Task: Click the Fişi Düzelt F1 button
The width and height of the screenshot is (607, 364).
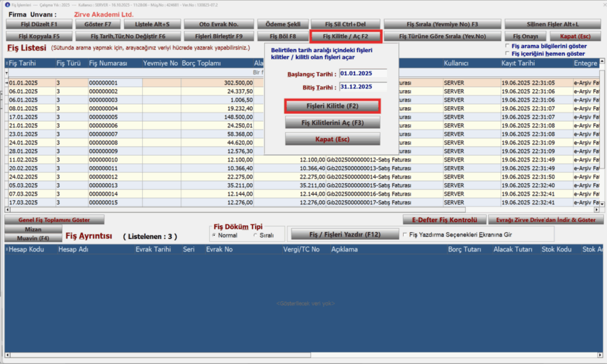Action: pyautogui.click(x=39, y=24)
